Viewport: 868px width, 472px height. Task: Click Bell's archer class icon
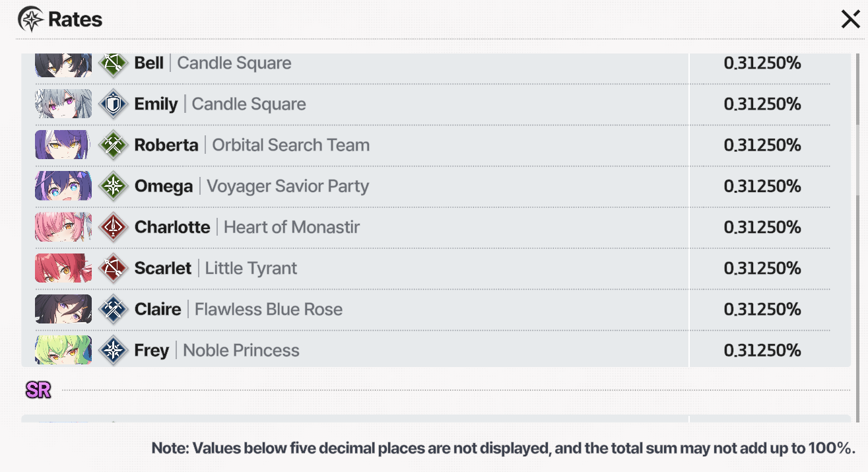coord(114,63)
